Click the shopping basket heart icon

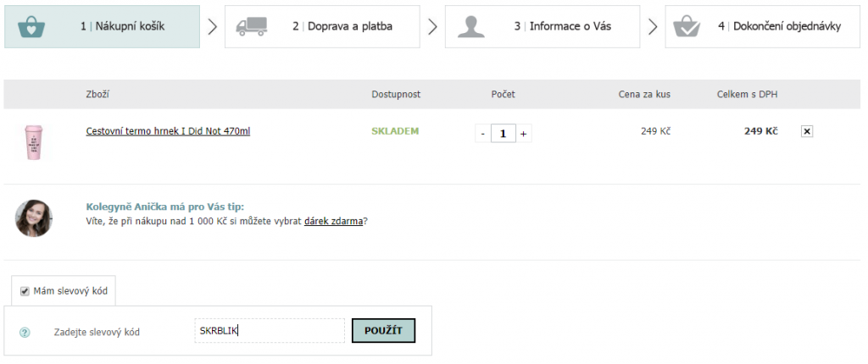(31, 26)
